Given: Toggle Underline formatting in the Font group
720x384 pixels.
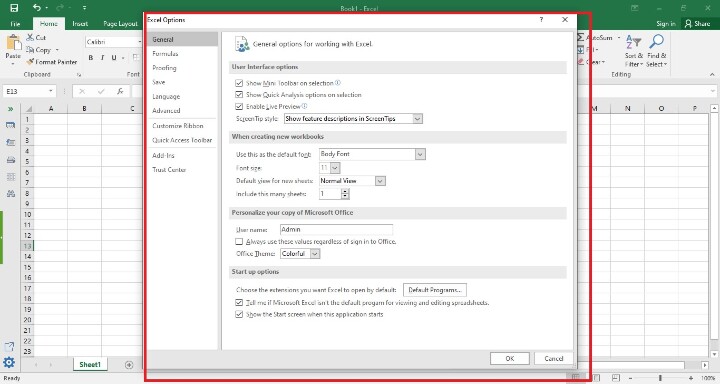Looking at the screenshot, I should [113, 57].
